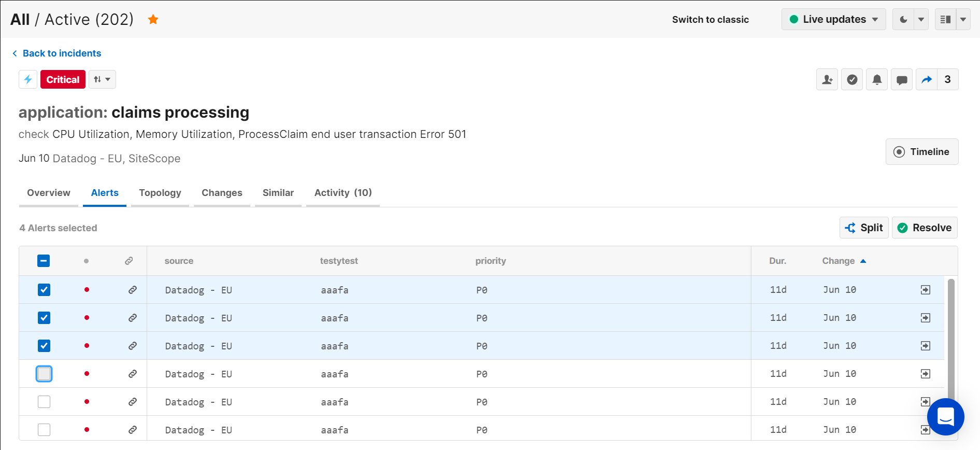Open the chat support widget
Image resolution: width=980 pixels, height=450 pixels.
[x=945, y=416]
